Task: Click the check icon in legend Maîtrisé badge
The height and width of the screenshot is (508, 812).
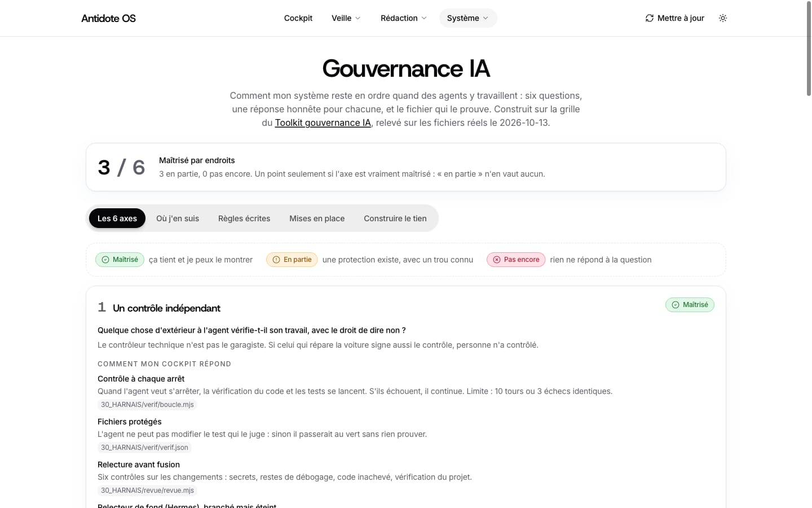Action: click(x=105, y=260)
